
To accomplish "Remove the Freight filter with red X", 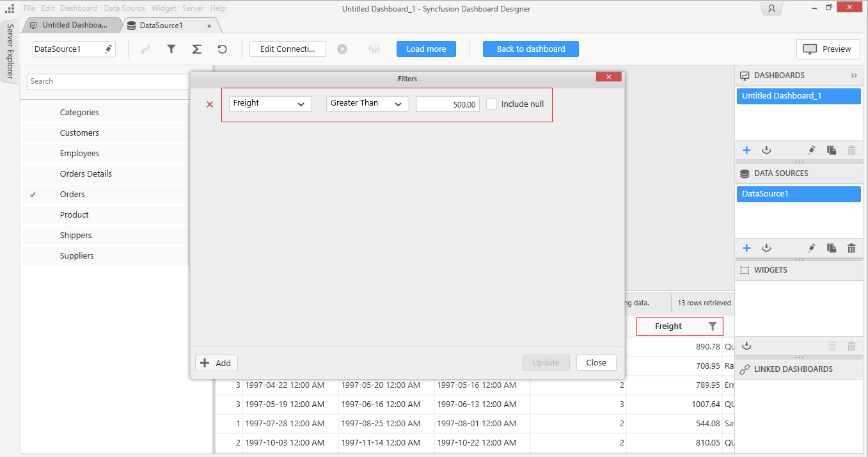I will 210,104.
